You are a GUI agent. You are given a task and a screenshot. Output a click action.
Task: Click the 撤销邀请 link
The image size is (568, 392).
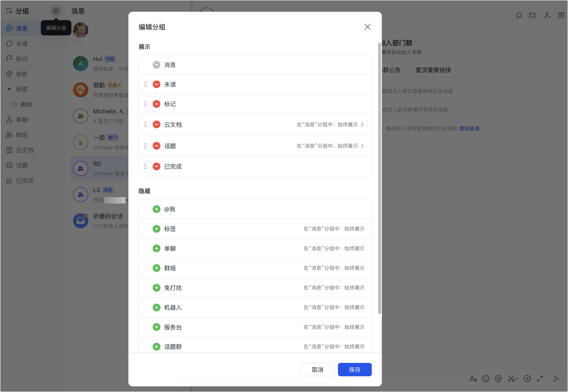tap(469, 128)
